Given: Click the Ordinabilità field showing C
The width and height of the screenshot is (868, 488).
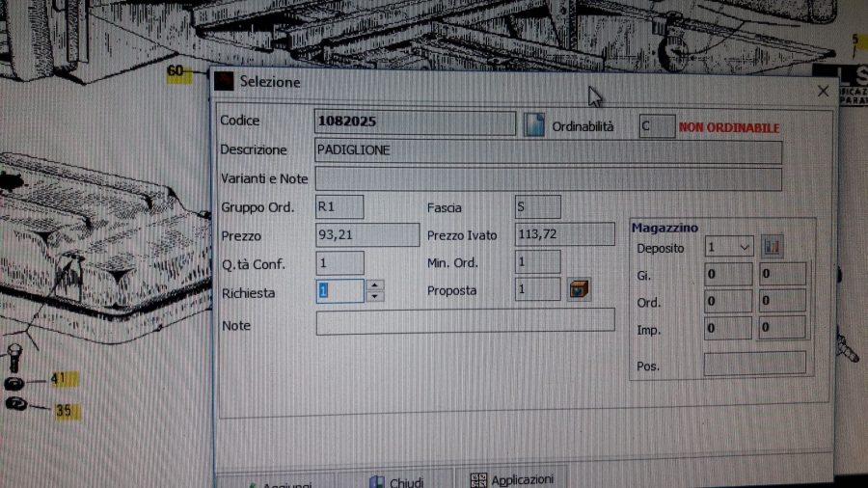Looking at the screenshot, I should point(656,126).
